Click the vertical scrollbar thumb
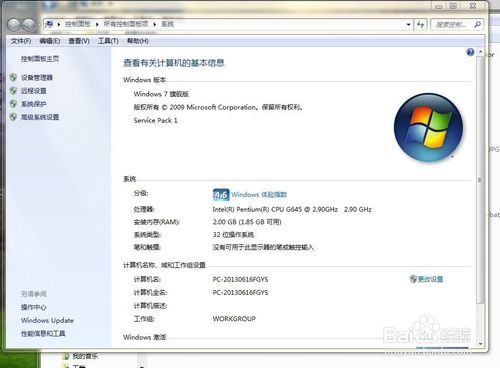 (x=480, y=180)
